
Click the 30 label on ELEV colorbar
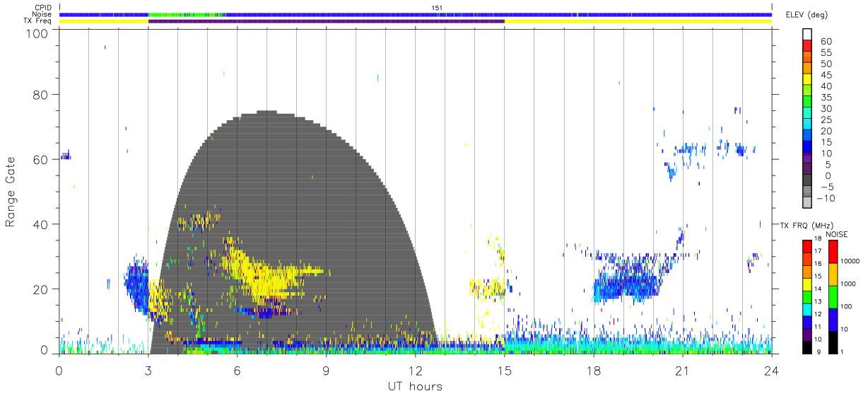826,108
